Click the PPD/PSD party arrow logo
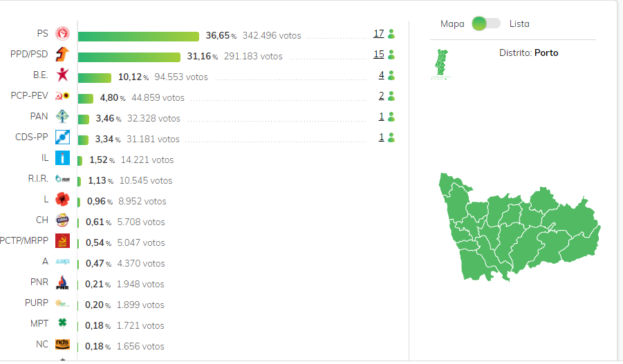Screen dimensions: 623x364 (x=62, y=54)
